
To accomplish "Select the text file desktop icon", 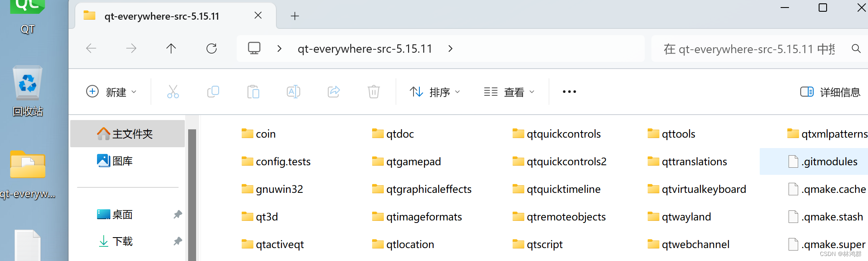I will pyautogui.click(x=28, y=245).
